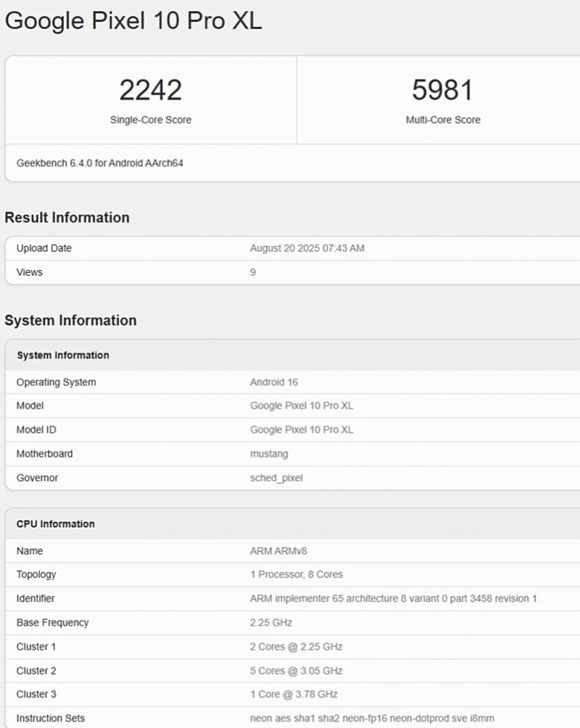Screen dimensions: 580x728
Task: Select the ARM ARMv8 value
Action: (x=278, y=551)
